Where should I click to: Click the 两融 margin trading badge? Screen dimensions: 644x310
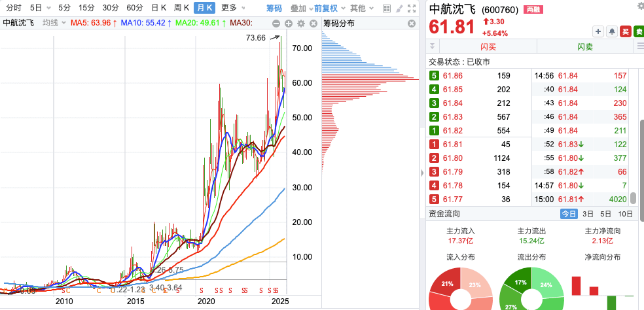point(533,10)
